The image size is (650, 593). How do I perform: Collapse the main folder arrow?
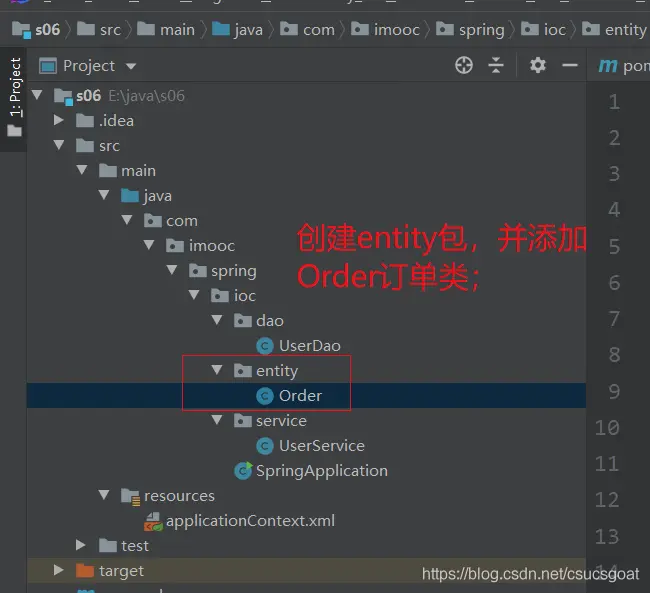click(82, 170)
